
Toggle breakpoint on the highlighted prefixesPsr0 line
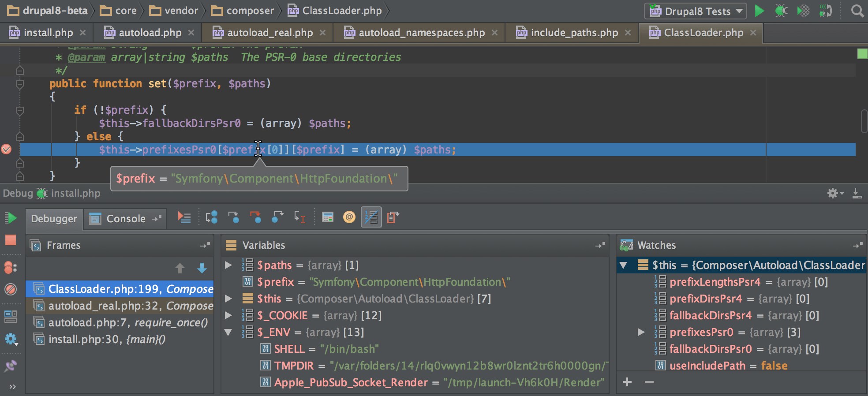point(6,149)
